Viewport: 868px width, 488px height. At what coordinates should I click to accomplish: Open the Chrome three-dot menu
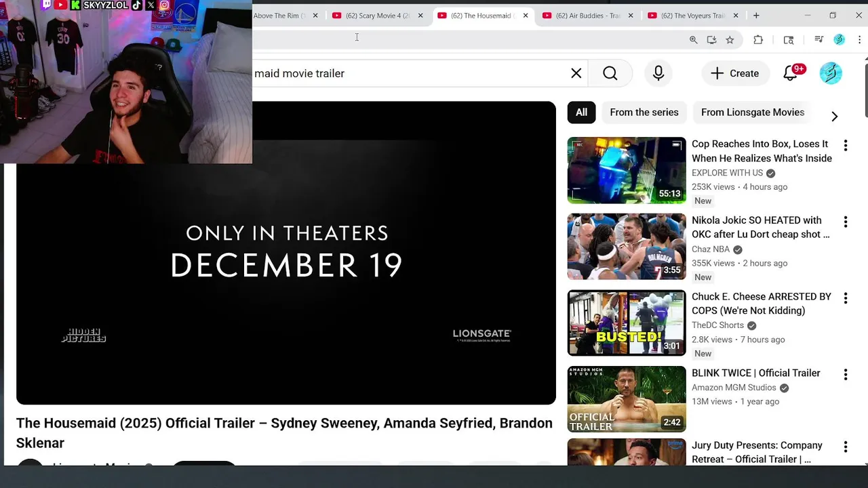click(859, 40)
